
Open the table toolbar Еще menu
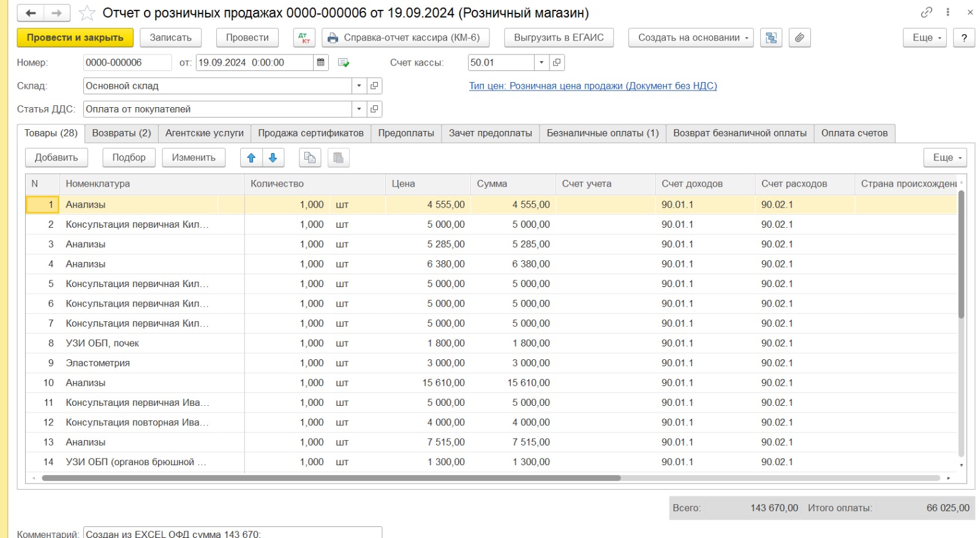(946, 158)
